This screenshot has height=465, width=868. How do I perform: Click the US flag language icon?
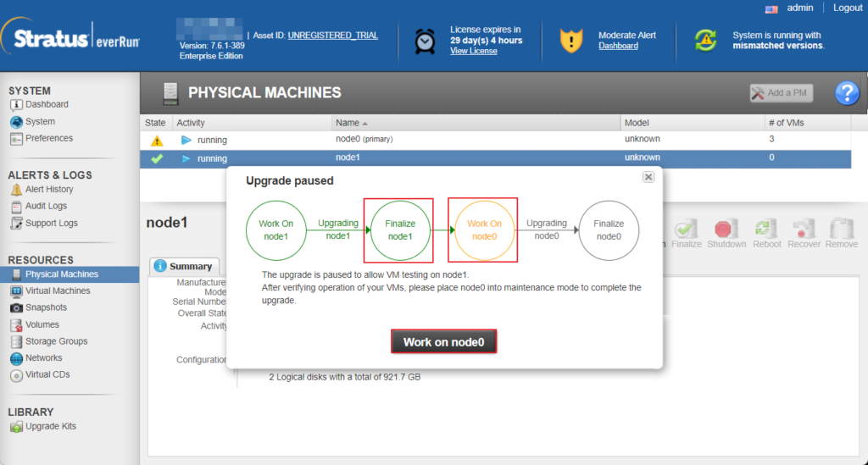771,9
